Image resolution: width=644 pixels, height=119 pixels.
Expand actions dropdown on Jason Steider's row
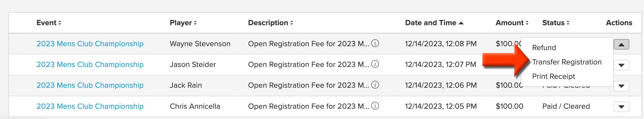point(621,65)
